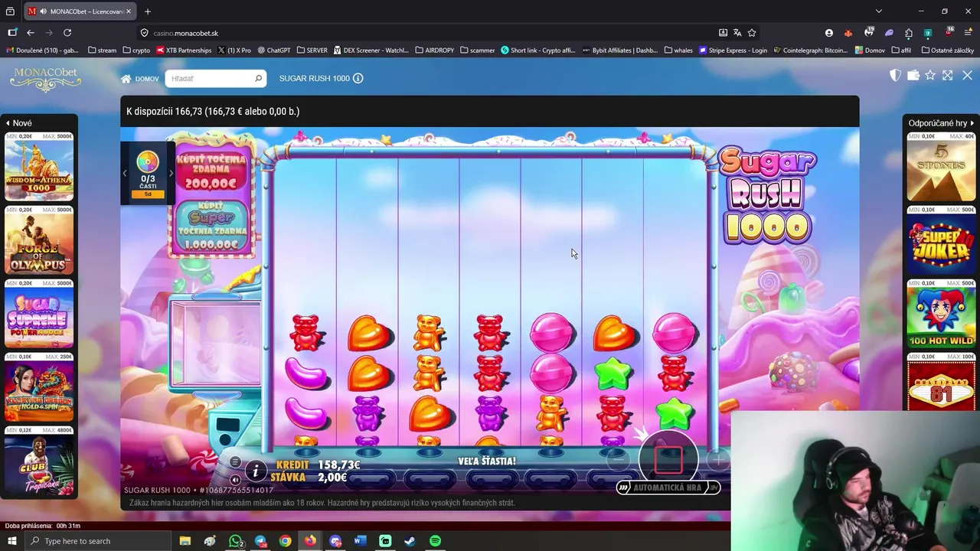Launch Club Tropicana game

click(x=39, y=461)
